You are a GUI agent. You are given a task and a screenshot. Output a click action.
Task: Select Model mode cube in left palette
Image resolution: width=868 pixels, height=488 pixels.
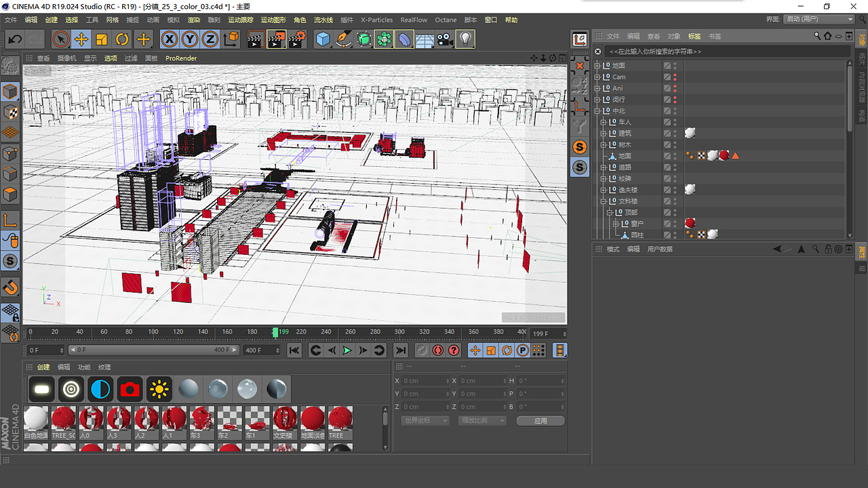(x=10, y=91)
